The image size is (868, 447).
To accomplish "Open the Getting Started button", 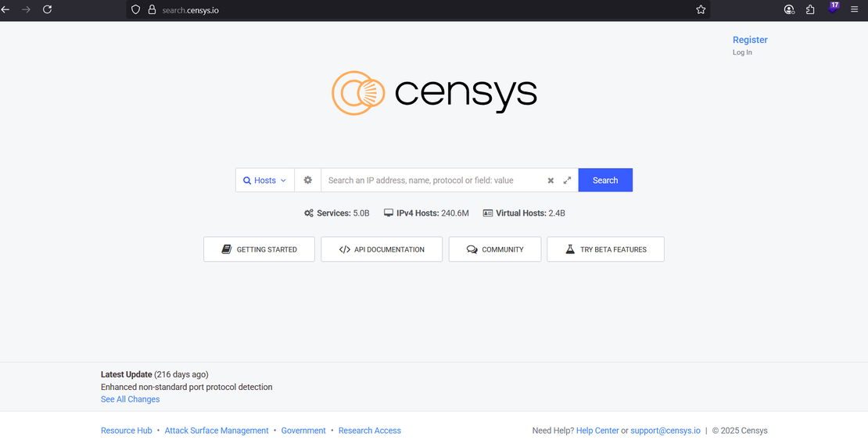I will (259, 249).
